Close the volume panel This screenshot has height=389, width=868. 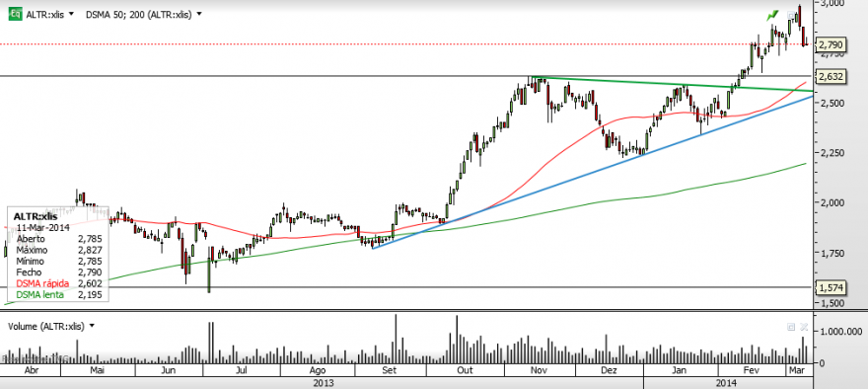804,327
